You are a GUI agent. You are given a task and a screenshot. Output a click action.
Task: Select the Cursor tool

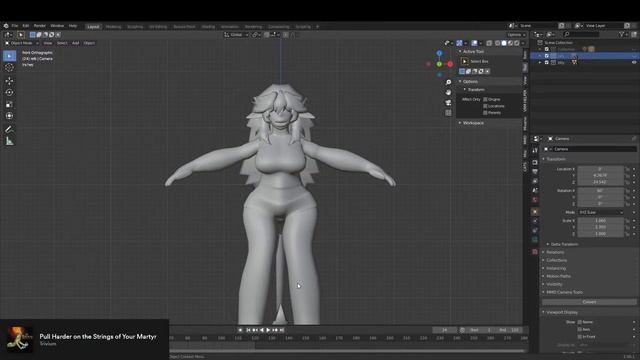click(x=9, y=68)
